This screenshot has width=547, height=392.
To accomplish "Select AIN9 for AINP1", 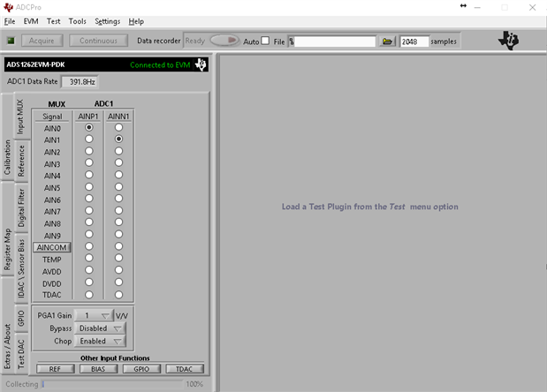I will (89, 234).
